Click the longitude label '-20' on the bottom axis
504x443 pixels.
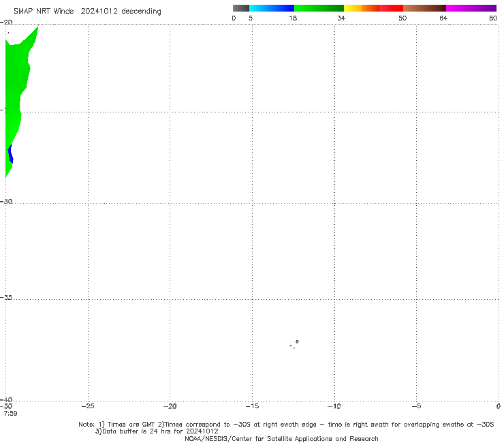tap(170, 406)
